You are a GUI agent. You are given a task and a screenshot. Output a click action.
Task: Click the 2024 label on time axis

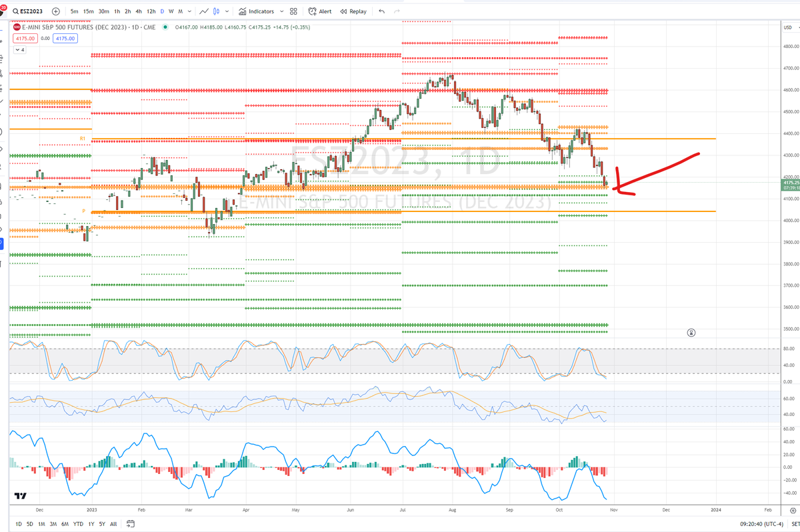pos(717,509)
